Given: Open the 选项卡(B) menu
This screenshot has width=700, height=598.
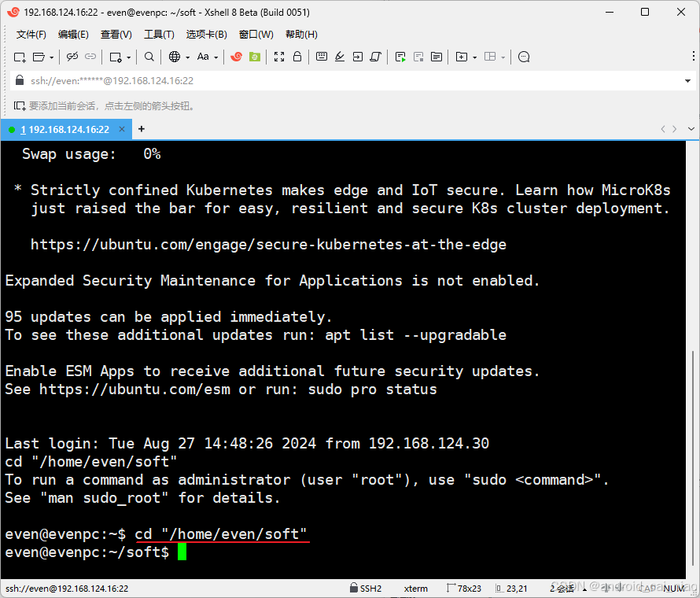Looking at the screenshot, I should 207,35.
